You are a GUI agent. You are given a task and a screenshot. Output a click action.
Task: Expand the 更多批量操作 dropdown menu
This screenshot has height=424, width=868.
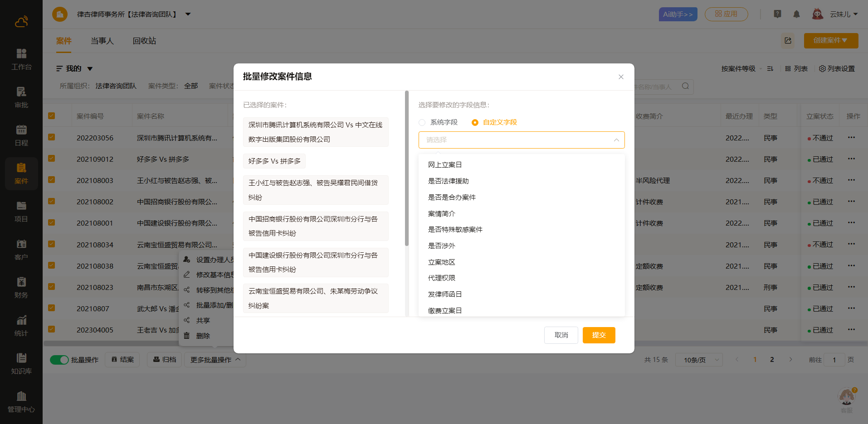(215, 360)
